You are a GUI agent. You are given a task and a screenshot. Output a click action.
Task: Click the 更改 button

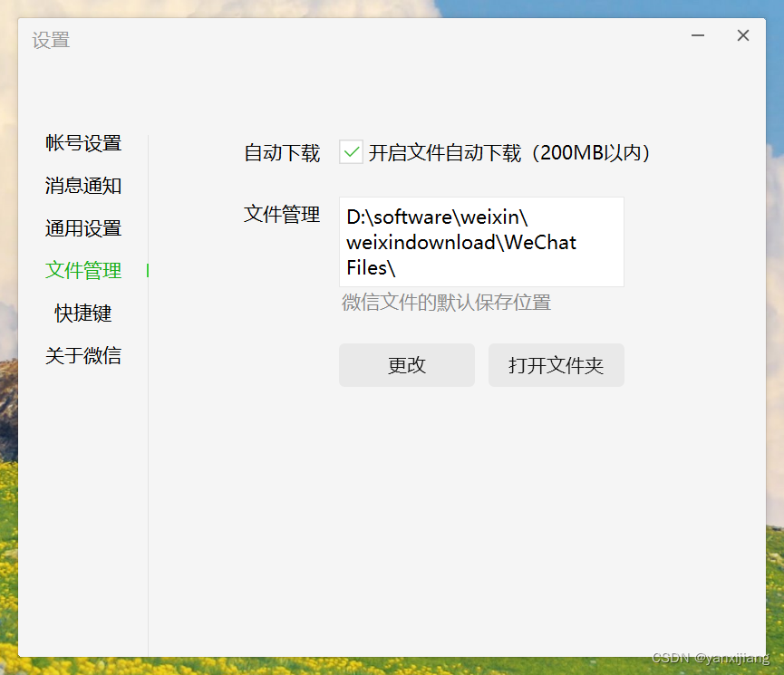click(406, 365)
